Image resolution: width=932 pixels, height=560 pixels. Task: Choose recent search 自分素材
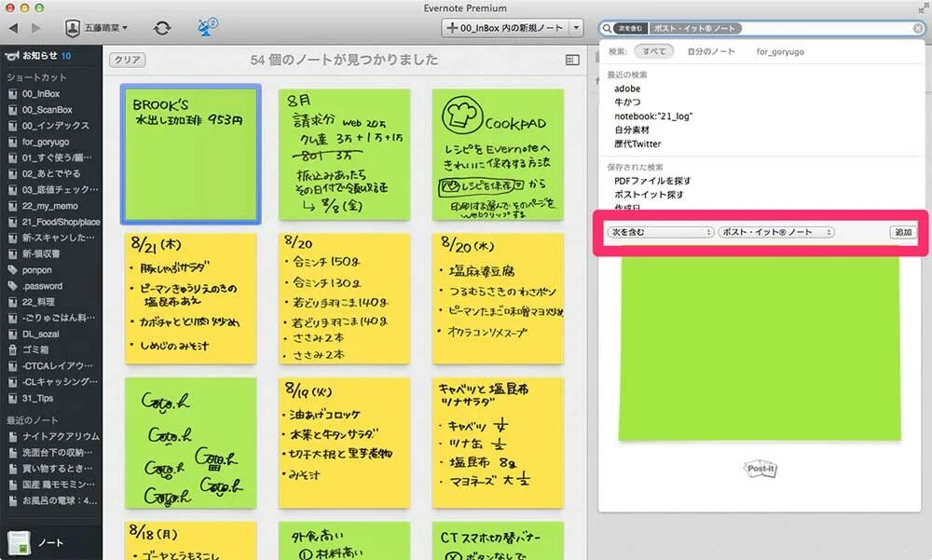632,130
